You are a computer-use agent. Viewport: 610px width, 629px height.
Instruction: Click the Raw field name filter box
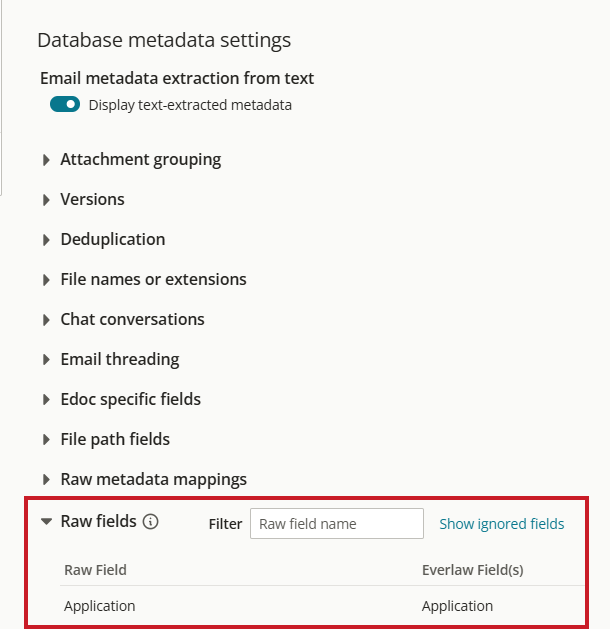pyautogui.click(x=337, y=523)
